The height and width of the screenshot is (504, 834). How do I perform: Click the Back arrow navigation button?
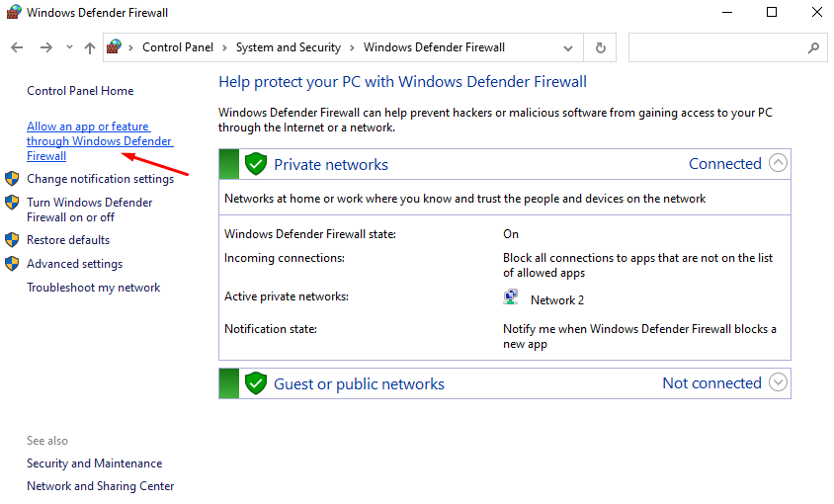point(17,47)
